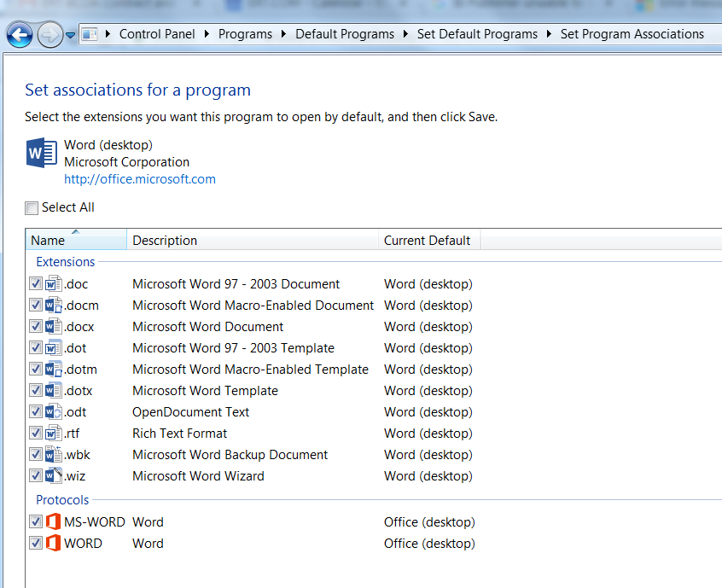722x588 pixels.
Task: Expand the arrow after Control Panel breadcrumb
Action: 207,34
